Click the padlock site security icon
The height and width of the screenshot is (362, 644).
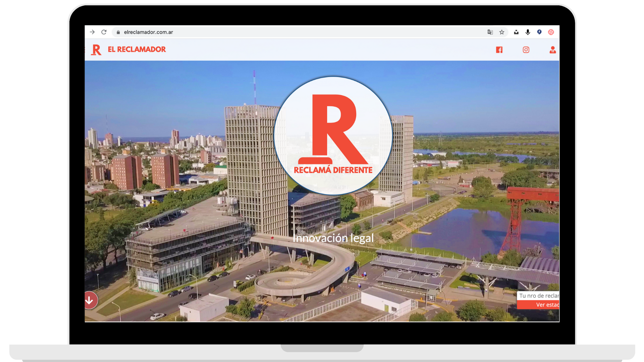click(118, 32)
